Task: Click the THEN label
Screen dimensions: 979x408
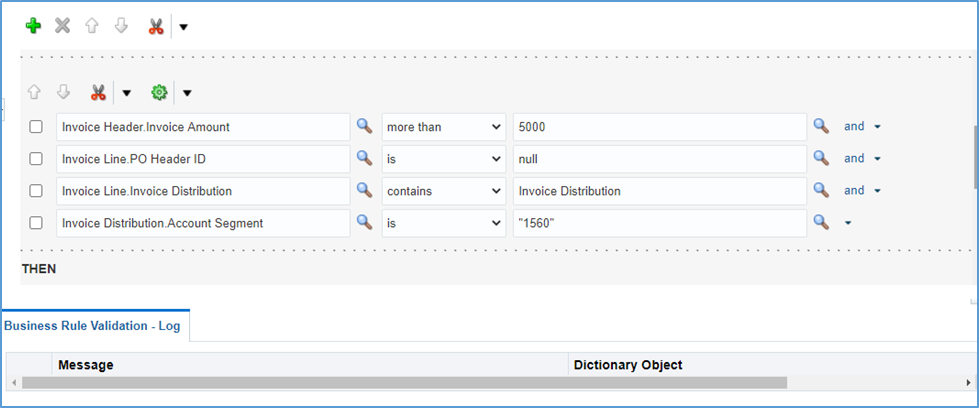Action: [39, 269]
